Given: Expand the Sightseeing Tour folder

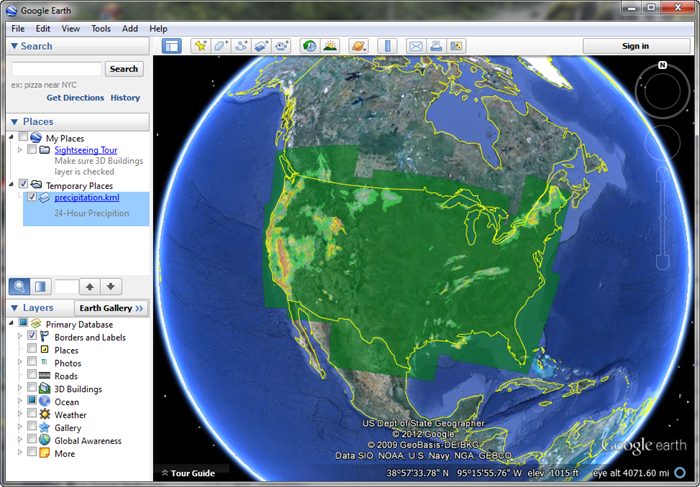Looking at the screenshot, I should (x=20, y=150).
